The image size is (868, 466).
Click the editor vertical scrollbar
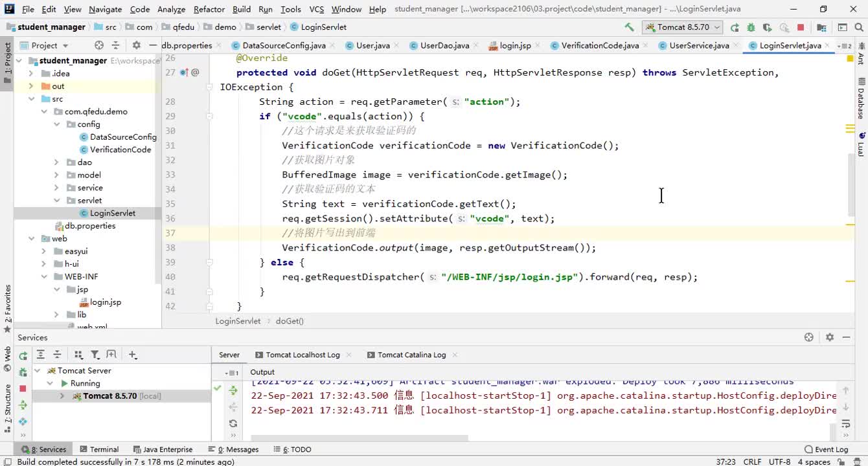[851, 184]
